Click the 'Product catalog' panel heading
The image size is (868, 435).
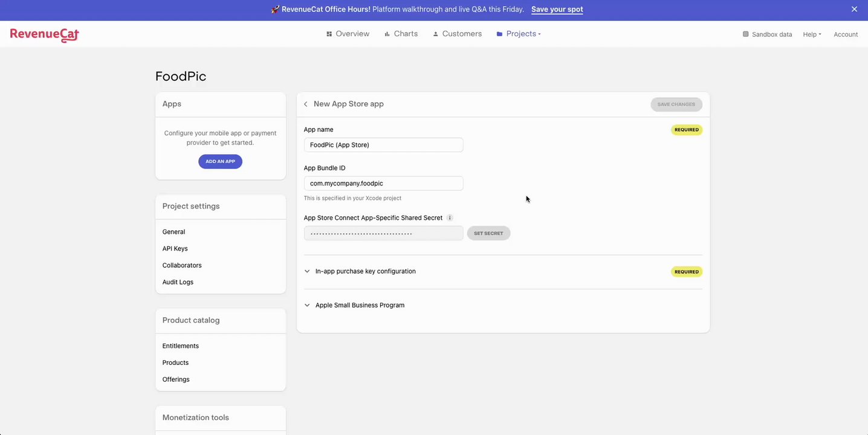coord(191,320)
